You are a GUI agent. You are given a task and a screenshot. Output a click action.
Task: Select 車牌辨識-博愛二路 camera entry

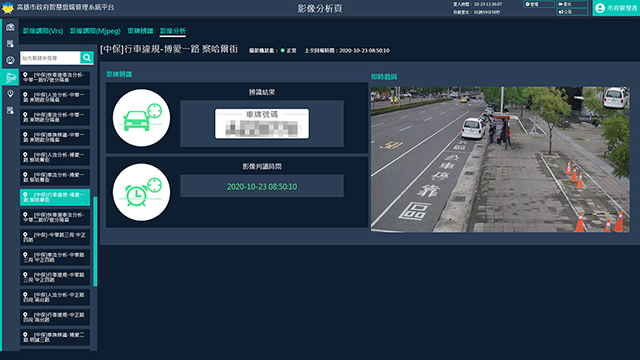55,338
